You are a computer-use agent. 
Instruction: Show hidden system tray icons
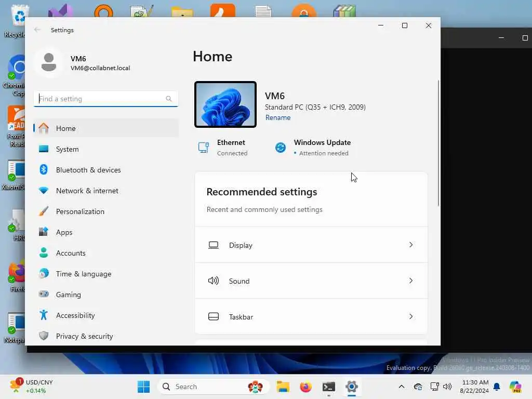402,387
